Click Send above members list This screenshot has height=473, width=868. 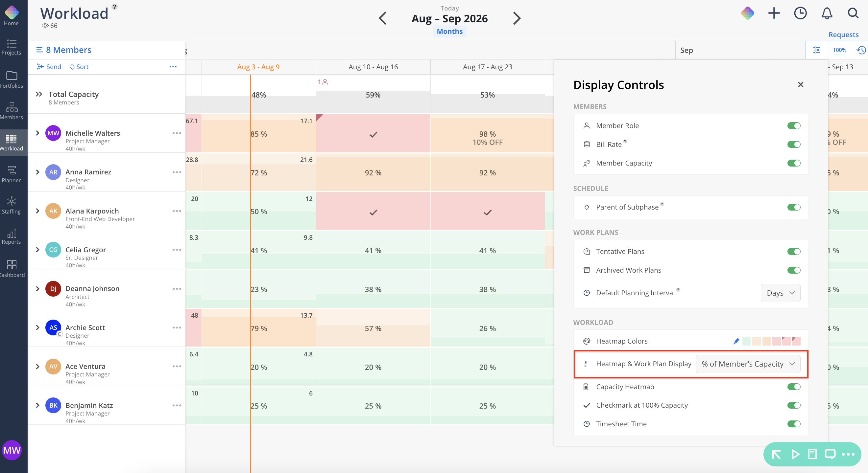point(49,67)
